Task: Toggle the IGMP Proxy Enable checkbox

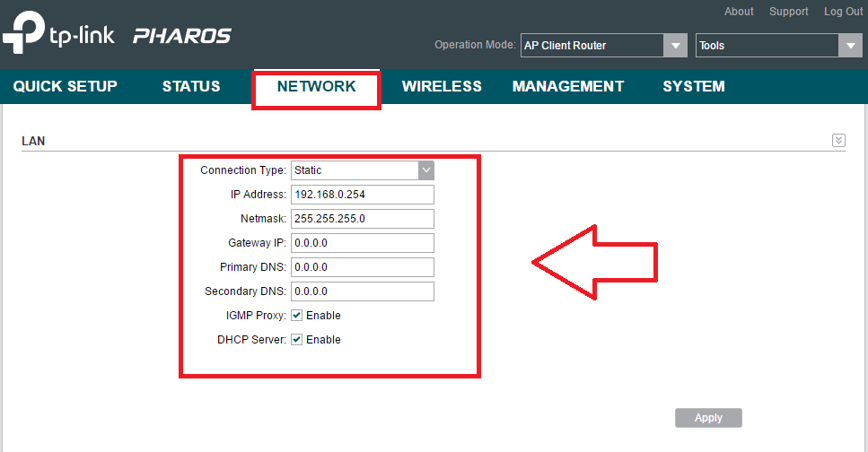Action: (x=297, y=316)
